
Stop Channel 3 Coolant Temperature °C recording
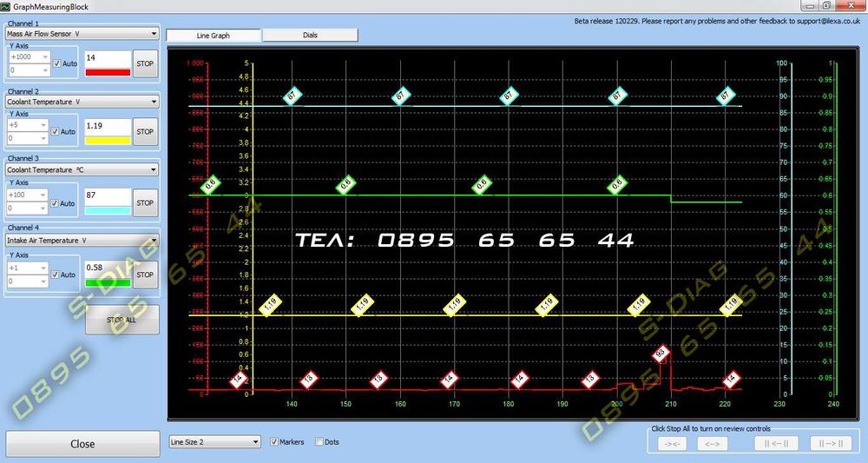point(145,202)
